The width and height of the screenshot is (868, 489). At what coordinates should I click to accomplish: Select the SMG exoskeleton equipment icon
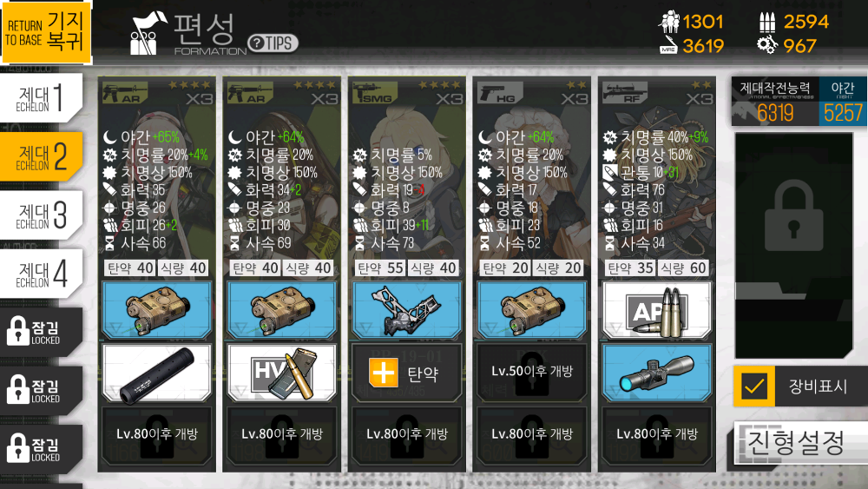407,311
